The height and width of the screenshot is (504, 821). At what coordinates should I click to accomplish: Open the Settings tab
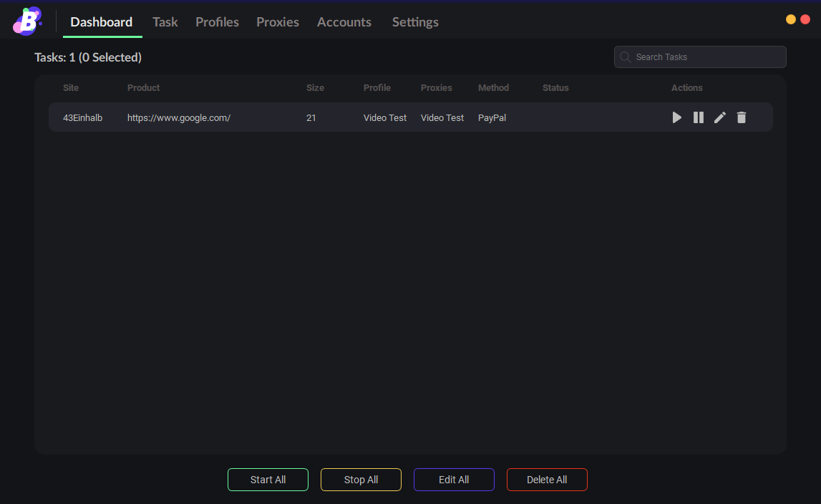tap(415, 22)
